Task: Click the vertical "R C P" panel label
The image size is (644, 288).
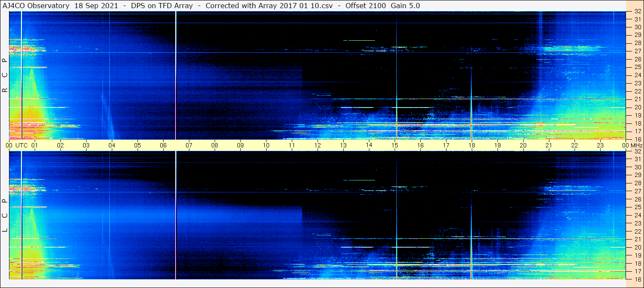Action: click(5, 75)
